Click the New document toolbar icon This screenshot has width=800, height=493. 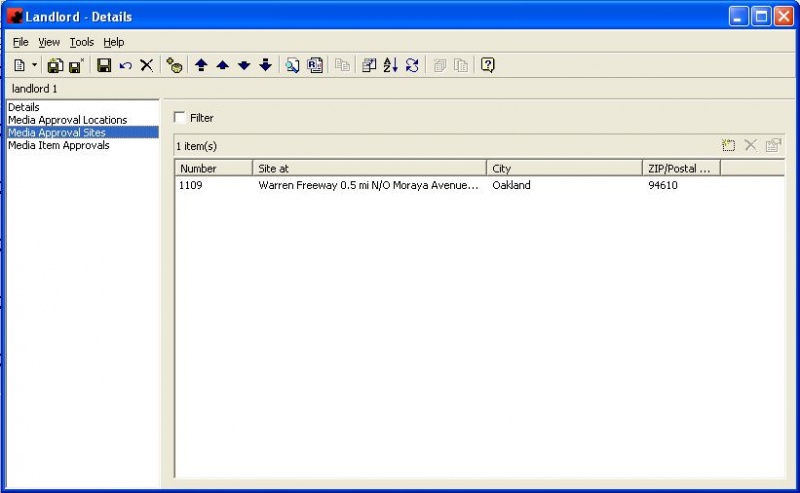click(19, 65)
